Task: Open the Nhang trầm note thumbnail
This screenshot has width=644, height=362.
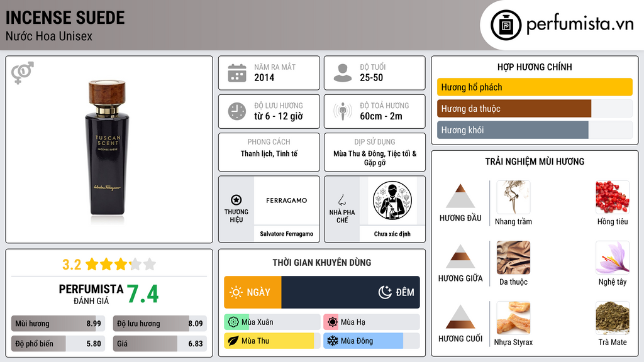Action: [513, 197]
